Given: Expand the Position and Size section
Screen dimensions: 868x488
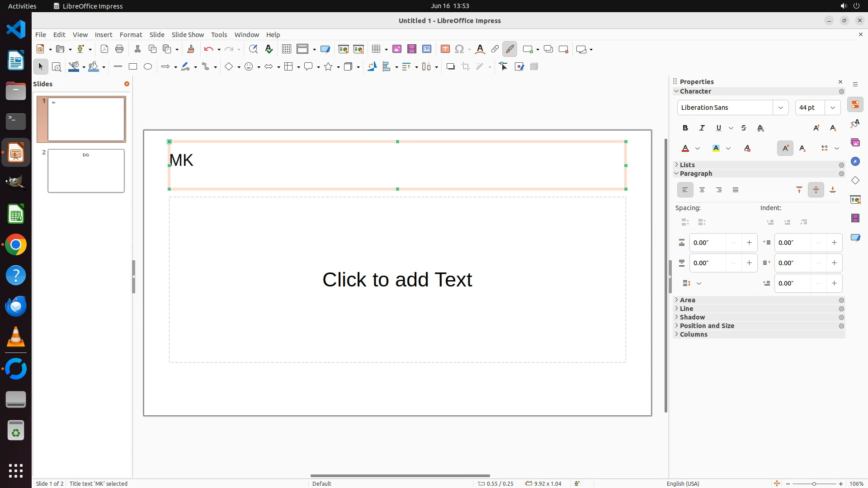Looking at the screenshot, I should pyautogui.click(x=707, y=326).
